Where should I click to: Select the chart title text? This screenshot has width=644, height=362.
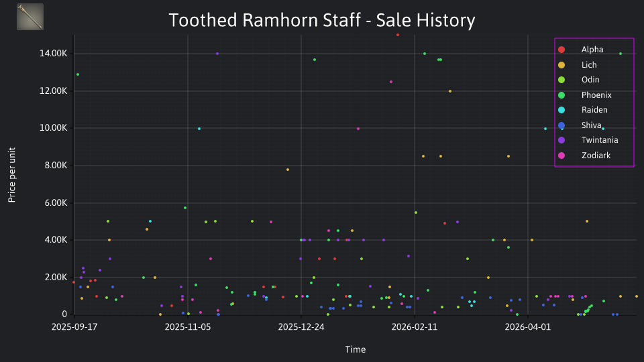tap(322, 20)
